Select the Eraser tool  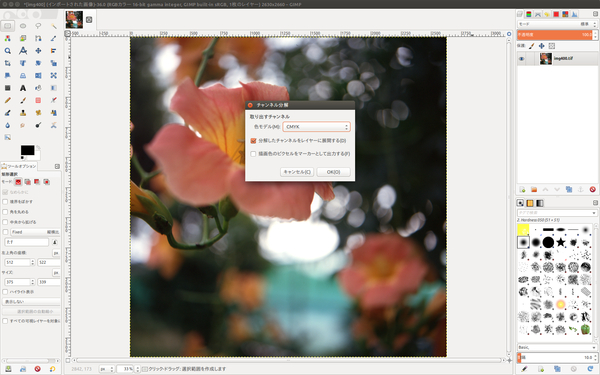tap(38, 100)
